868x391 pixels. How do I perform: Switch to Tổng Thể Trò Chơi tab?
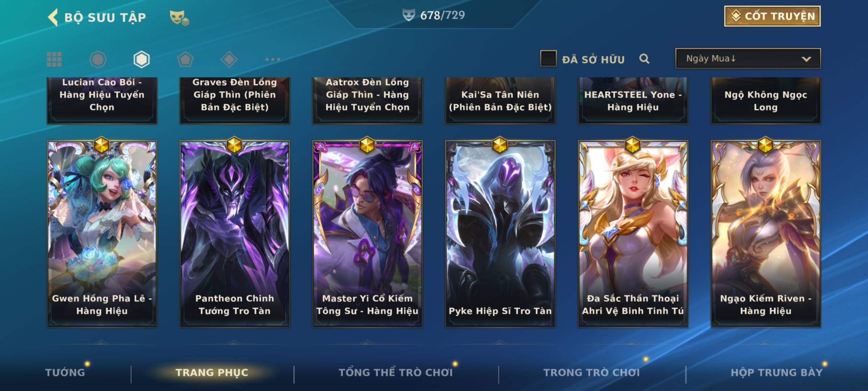pyautogui.click(x=396, y=372)
